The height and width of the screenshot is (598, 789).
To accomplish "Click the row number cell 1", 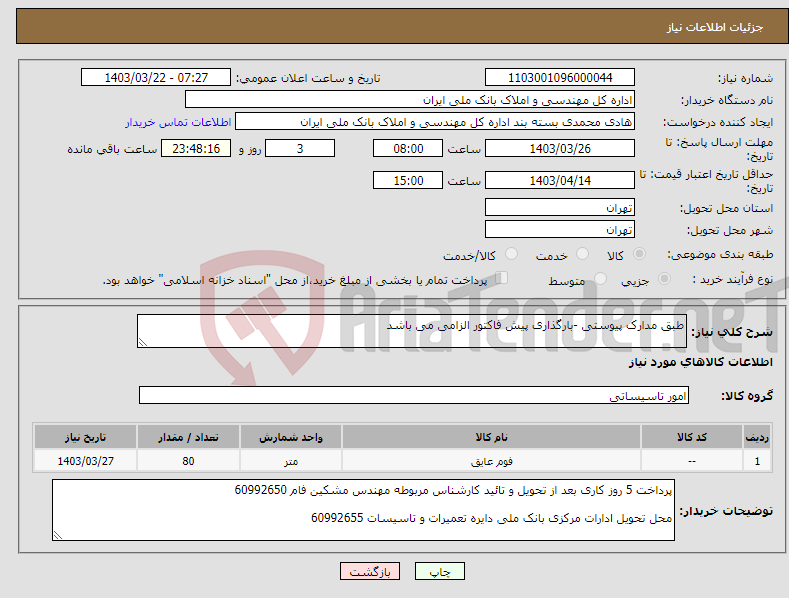I will coord(757,461).
